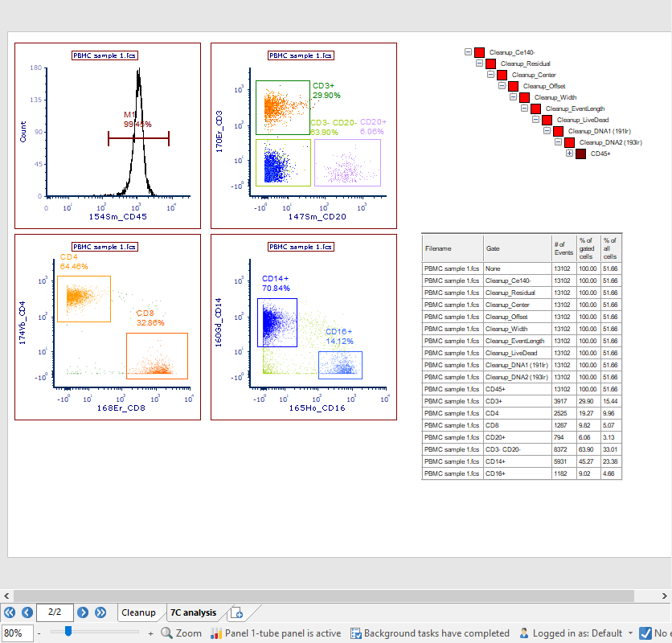Click red Cleanup_DNA2 (193Ir) gate square icon
This screenshot has width=672, height=643.
tap(570, 143)
